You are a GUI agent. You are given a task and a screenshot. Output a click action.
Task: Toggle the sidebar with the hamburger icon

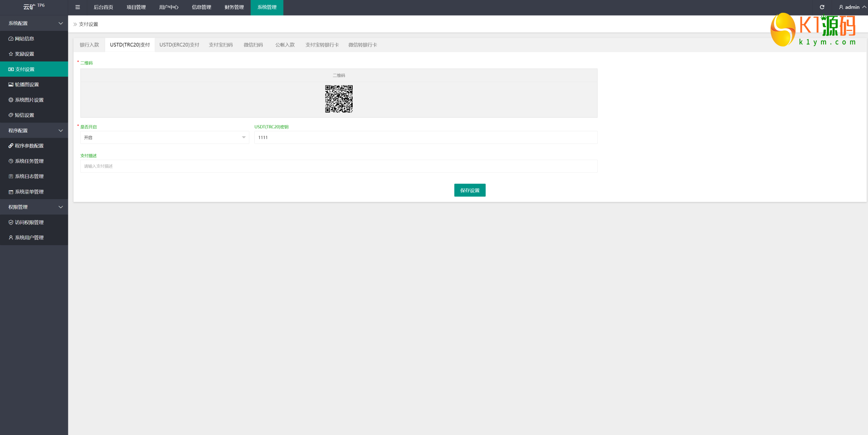(x=78, y=7)
